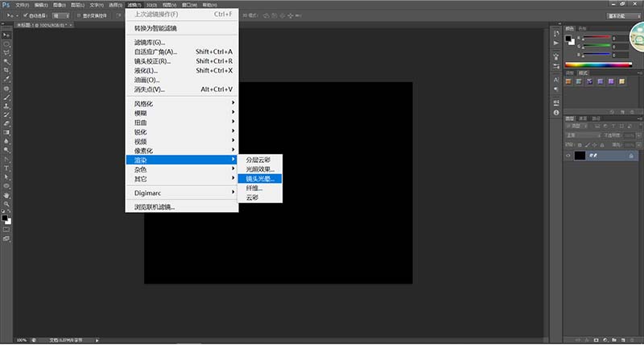Open the workspace switcher dropdown

(x=623, y=16)
